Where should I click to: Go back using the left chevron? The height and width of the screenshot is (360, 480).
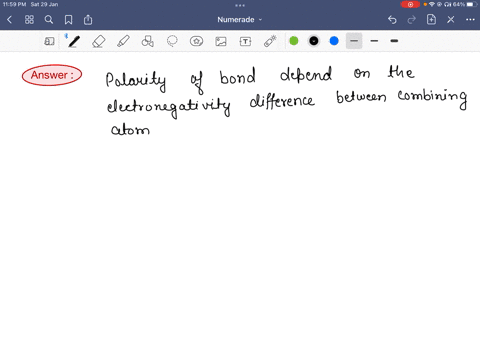(x=9, y=20)
